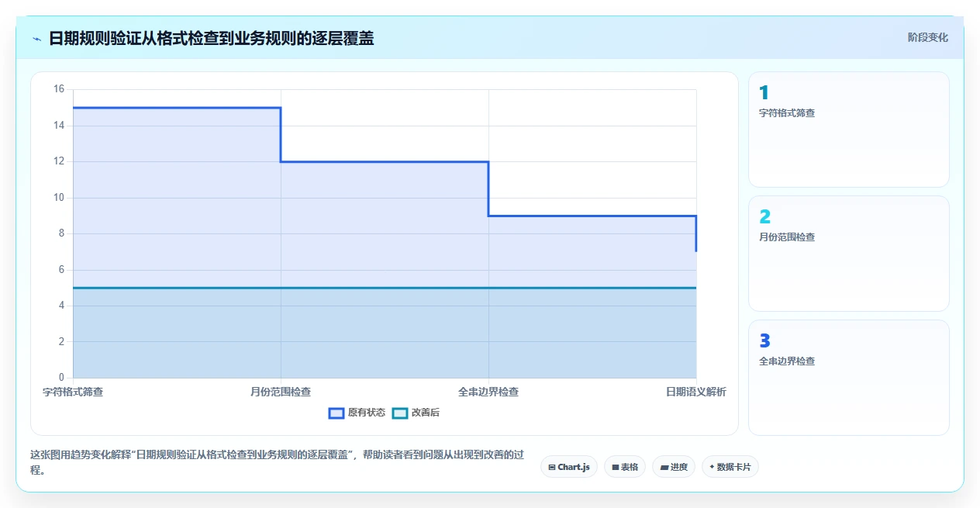Click the lightning icon beside the header title
The image size is (980, 508).
36,38
